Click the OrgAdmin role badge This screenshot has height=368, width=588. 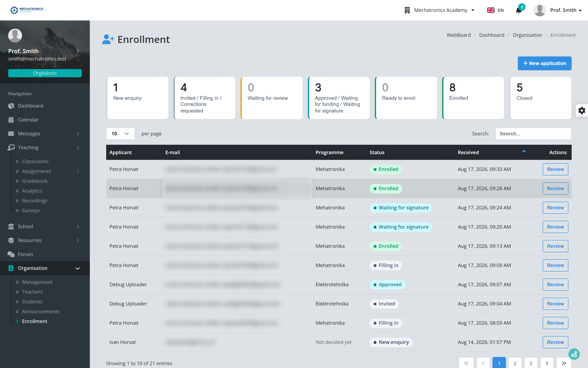pyautogui.click(x=45, y=73)
